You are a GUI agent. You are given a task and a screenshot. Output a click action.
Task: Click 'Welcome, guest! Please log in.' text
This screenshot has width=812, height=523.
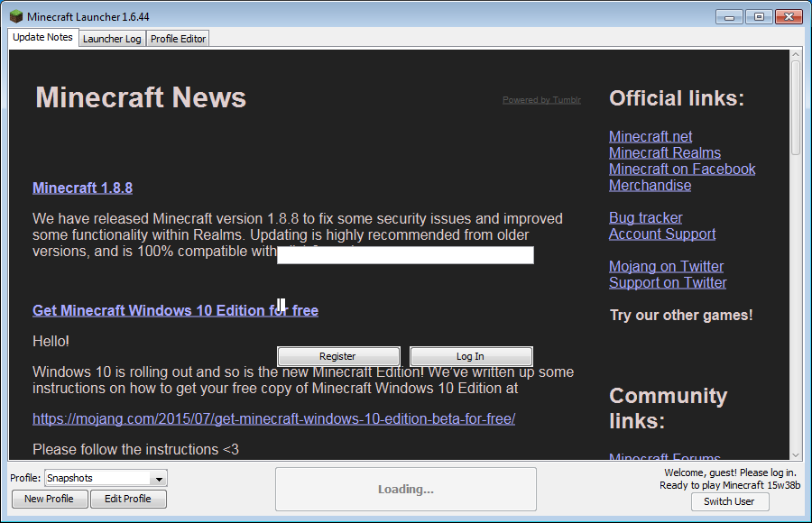[730, 473]
